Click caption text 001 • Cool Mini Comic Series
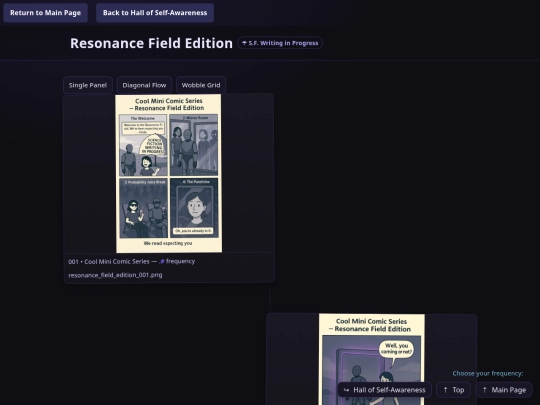This screenshot has width=540, height=405. [109, 261]
